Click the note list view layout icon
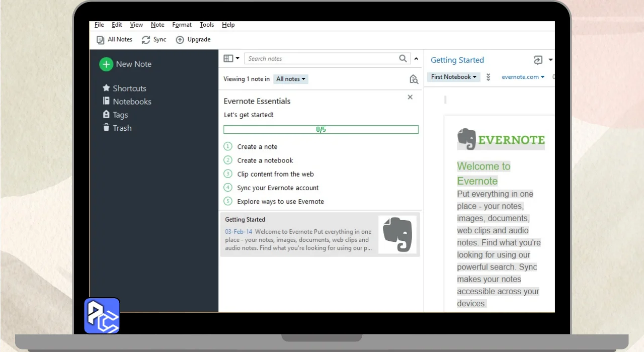This screenshot has width=644, height=352. 228,58
